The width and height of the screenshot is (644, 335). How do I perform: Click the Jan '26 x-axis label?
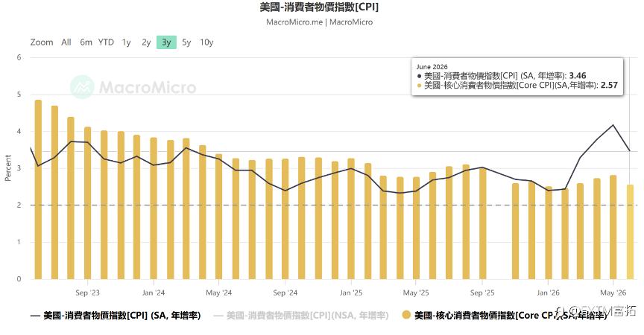click(548, 293)
